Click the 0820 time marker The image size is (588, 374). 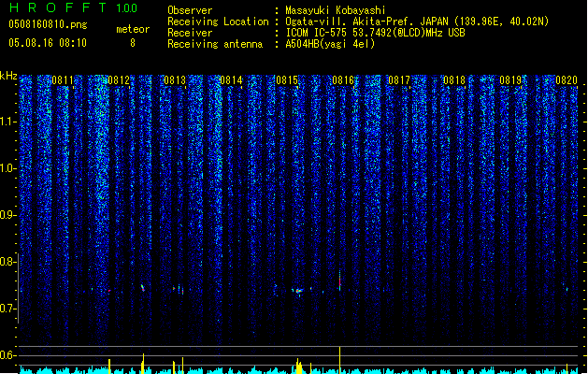[x=566, y=79]
